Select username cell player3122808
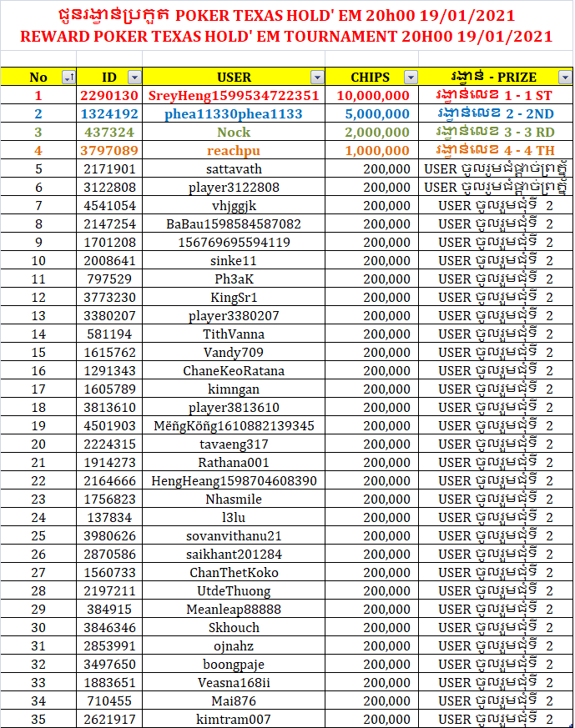This screenshot has width=575, height=728. [234, 187]
